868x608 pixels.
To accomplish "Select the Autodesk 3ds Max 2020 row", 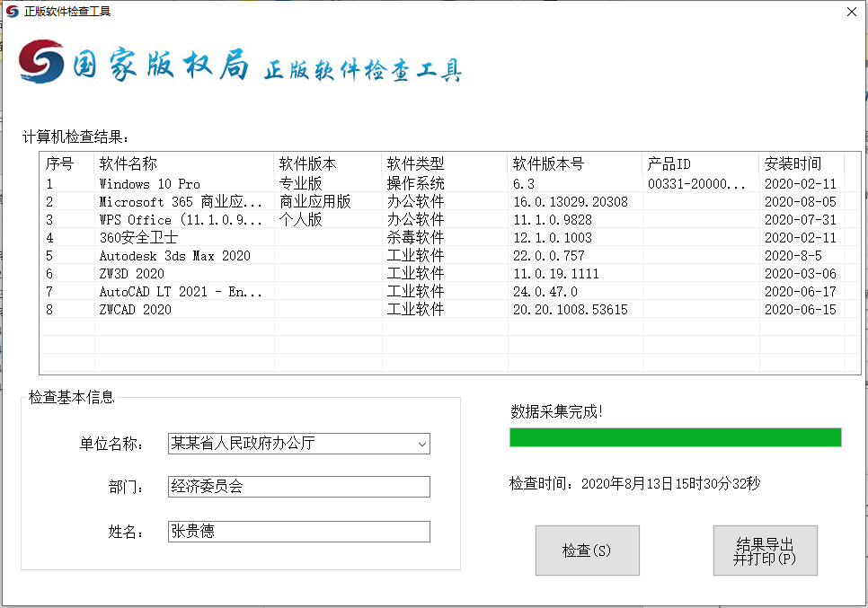I will pos(174,256).
